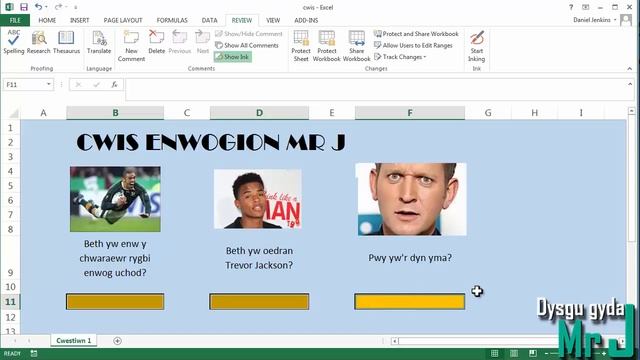Click the yellow answer cell F11
Viewport: 640px width, 360px height.
410,302
